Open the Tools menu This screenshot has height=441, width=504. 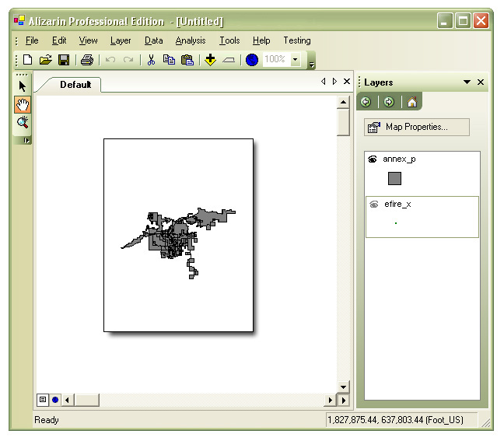click(x=229, y=40)
